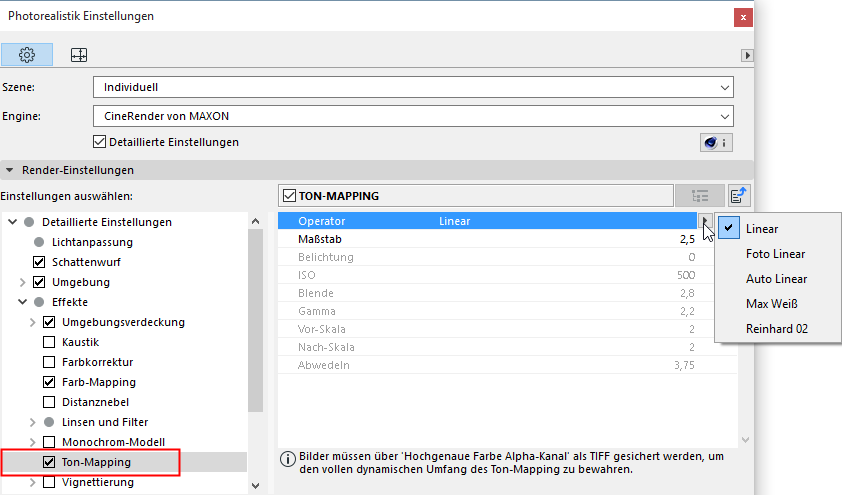Expand the Umgebungsverdeckung node
The width and height of the screenshot is (842, 495).
tap(32, 322)
